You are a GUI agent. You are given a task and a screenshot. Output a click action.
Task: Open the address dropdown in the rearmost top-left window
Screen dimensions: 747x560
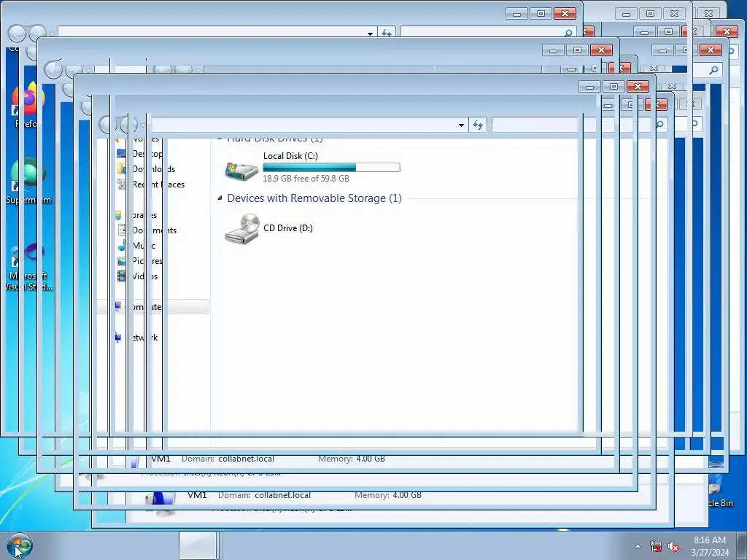click(370, 33)
